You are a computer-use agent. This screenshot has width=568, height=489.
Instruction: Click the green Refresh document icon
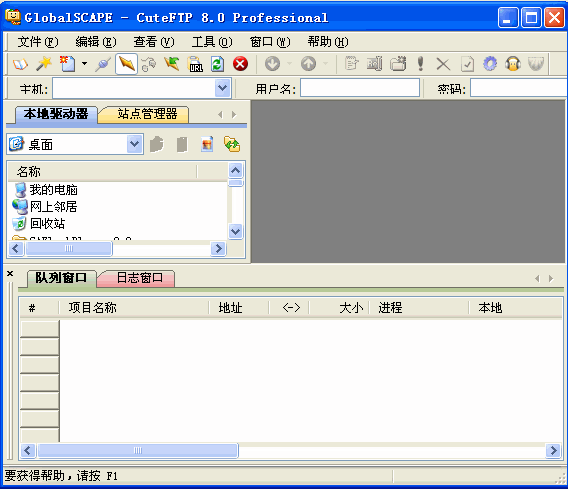(x=218, y=64)
